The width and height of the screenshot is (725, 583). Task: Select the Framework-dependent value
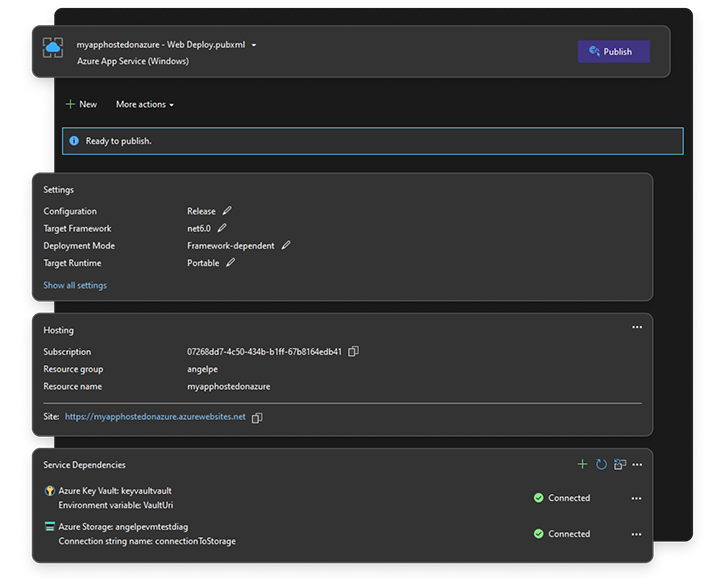pyautogui.click(x=231, y=245)
